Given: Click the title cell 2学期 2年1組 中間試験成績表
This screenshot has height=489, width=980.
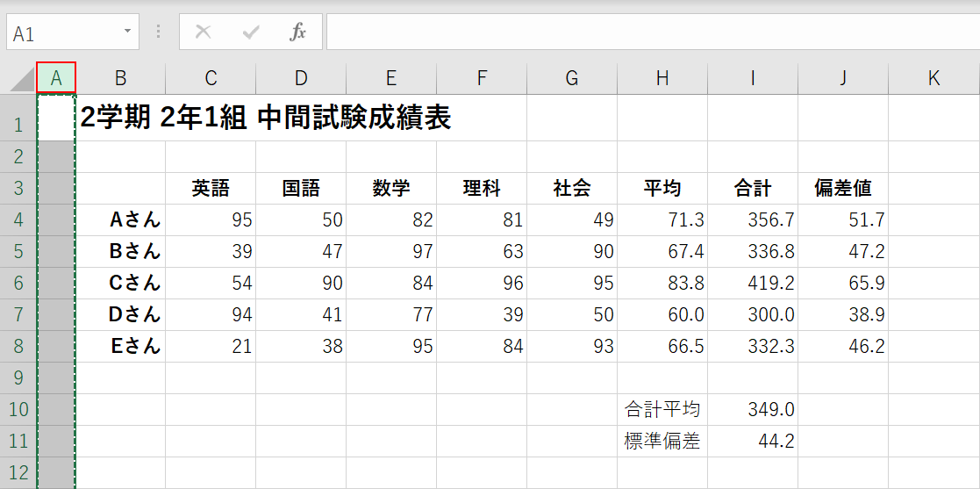Looking at the screenshot, I should [x=265, y=119].
